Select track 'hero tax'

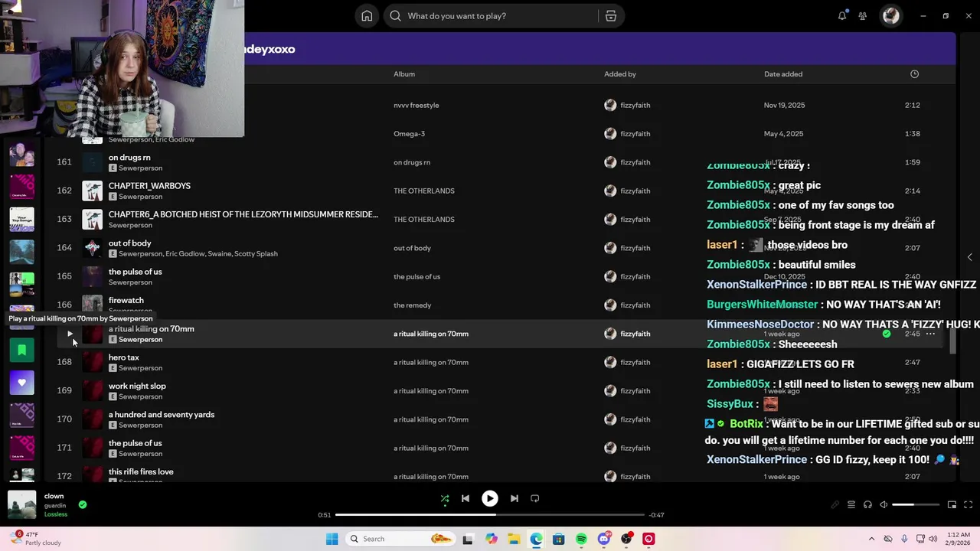point(124,357)
